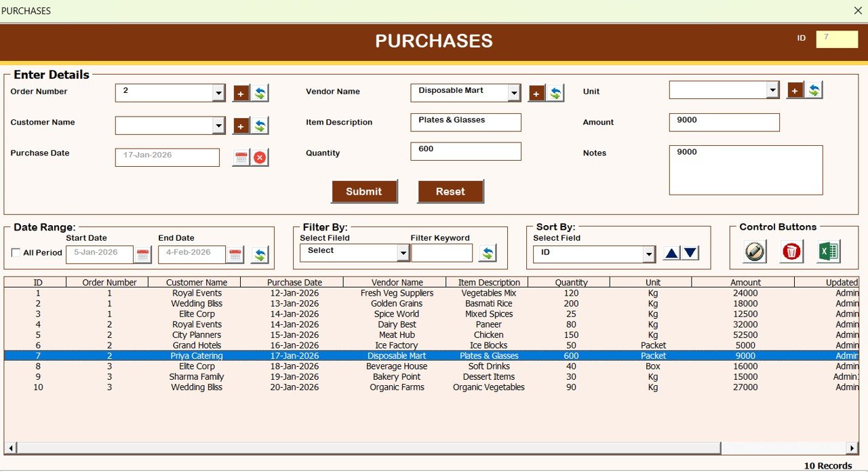Viewport: 868px width, 472px height.
Task: Sort descending with the down arrow
Action: click(x=690, y=254)
